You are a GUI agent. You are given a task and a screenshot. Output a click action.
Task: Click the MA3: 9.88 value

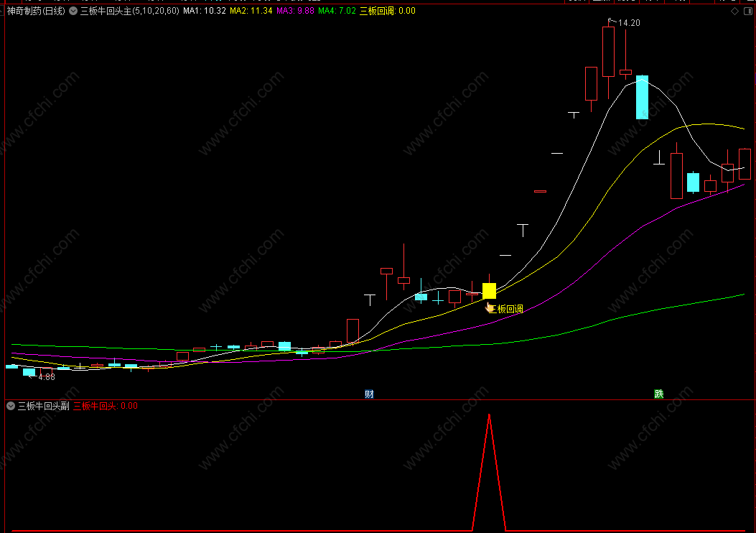pos(296,11)
